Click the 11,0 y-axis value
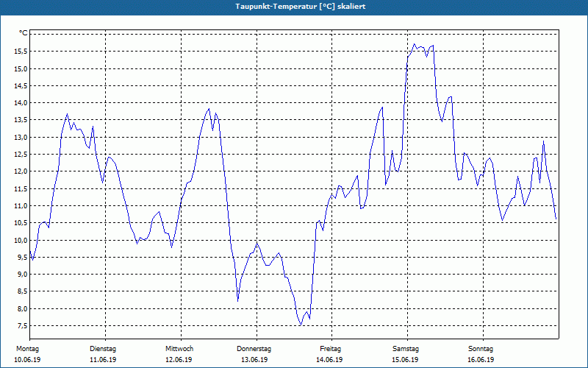588x368 pixels. coord(21,206)
